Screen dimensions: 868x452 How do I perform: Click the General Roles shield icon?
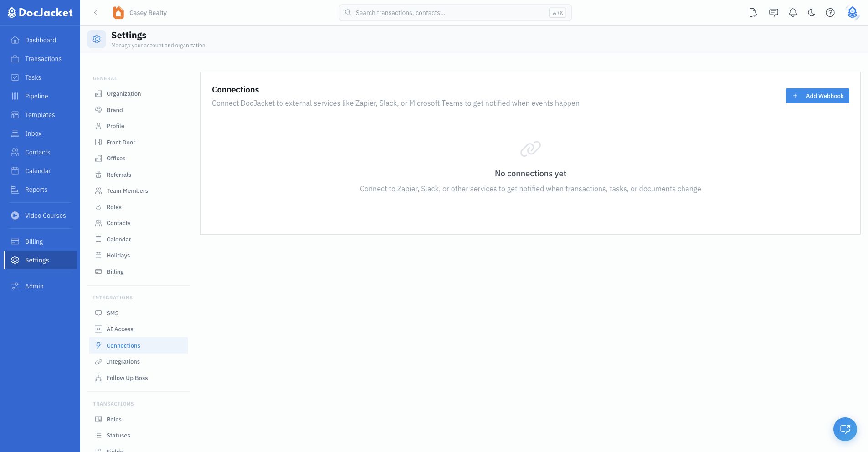(98, 207)
